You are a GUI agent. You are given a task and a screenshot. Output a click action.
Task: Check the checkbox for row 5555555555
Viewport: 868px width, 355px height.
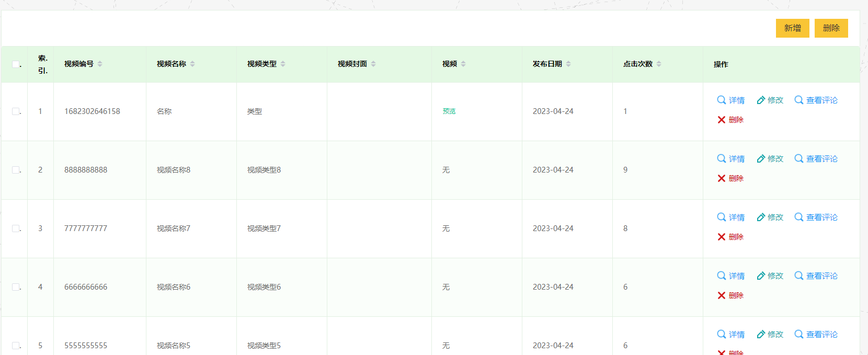(x=16, y=346)
